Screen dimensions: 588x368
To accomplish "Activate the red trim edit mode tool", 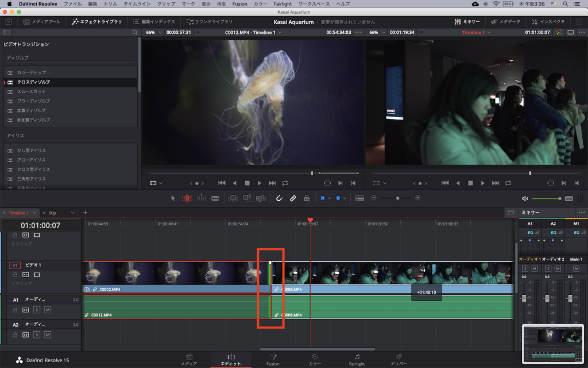I will [187, 198].
